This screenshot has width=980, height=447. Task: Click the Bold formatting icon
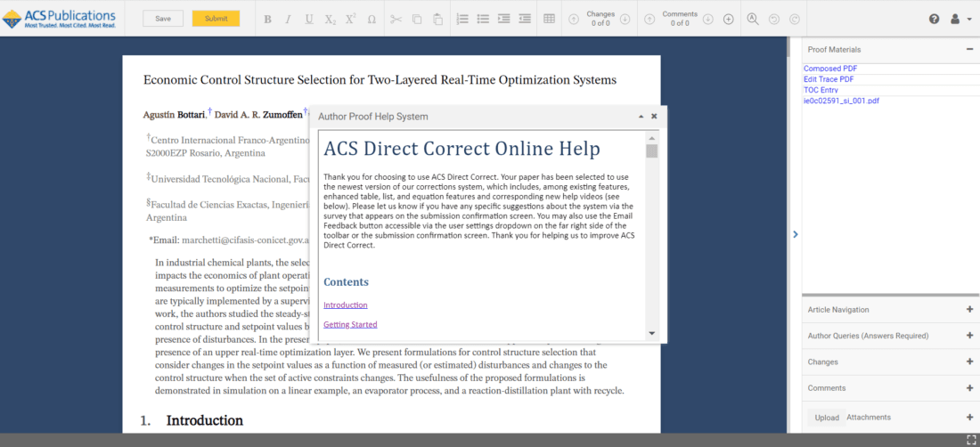coord(267,19)
